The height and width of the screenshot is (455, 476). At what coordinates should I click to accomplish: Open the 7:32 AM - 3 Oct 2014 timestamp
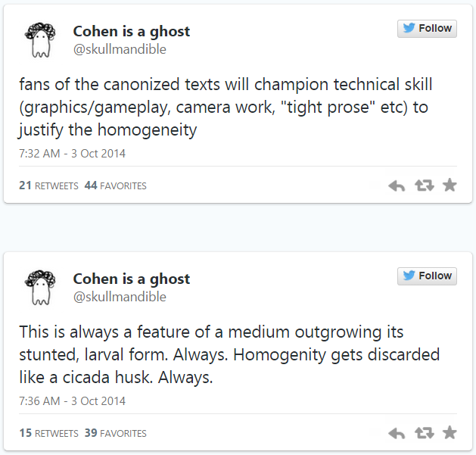(x=72, y=153)
